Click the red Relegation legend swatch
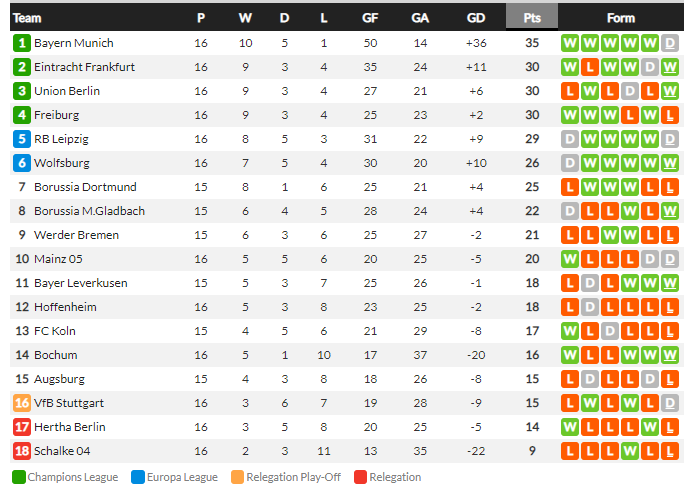The height and width of the screenshot is (492, 692). (x=360, y=477)
